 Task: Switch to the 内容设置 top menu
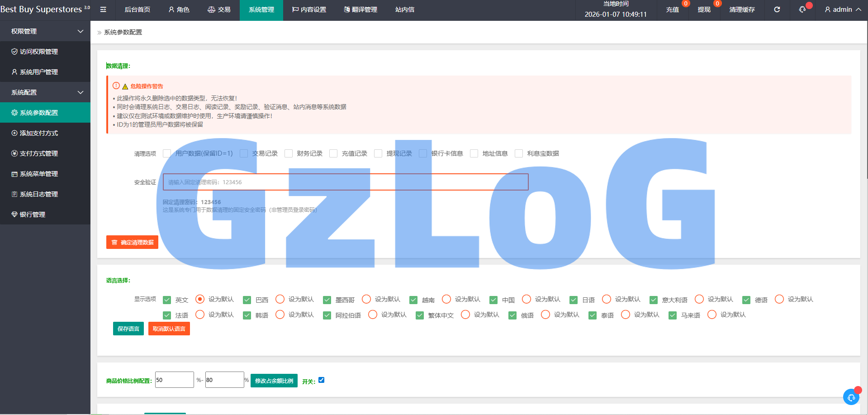(309, 10)
